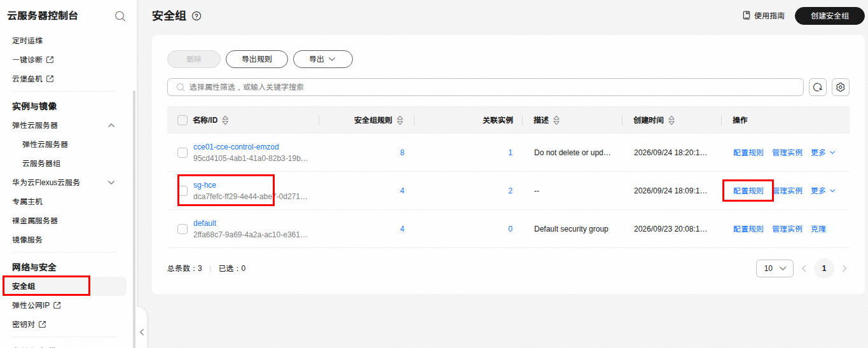The height and width of the screenshot is (348, 868).
Task: Toggle the select-all checkbox in table header
Action: point(183,120)
